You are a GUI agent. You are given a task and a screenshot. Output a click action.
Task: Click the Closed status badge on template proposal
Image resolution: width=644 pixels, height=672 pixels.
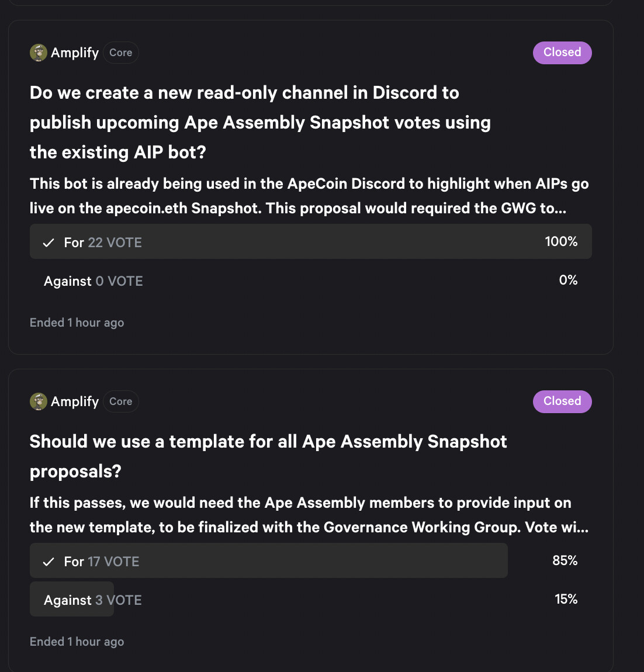click(562, 401)
